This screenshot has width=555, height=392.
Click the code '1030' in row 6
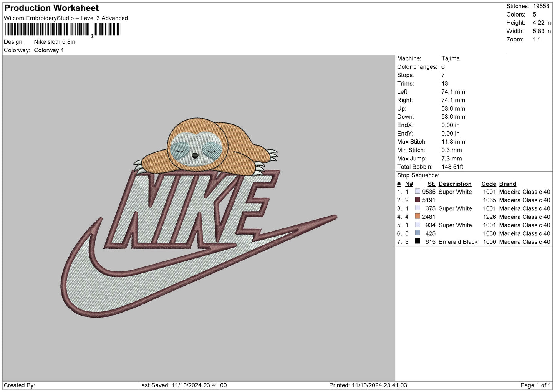point(490,233)
